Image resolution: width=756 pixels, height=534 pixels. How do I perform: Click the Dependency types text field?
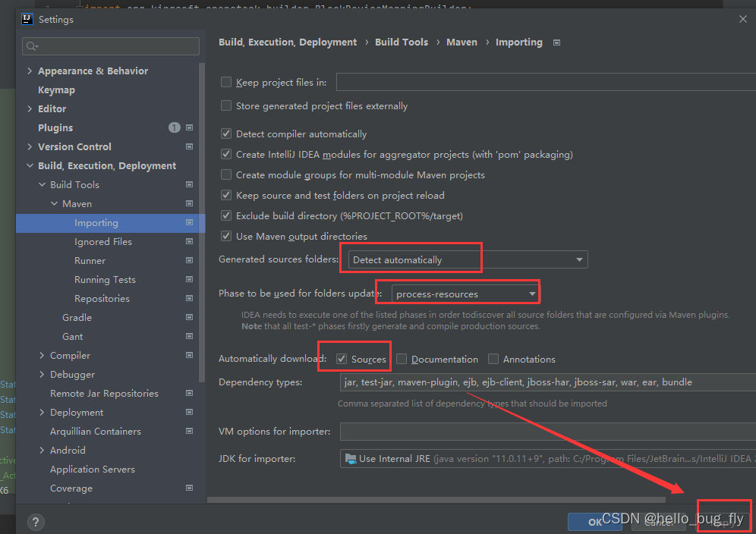(x=548, y=382)
